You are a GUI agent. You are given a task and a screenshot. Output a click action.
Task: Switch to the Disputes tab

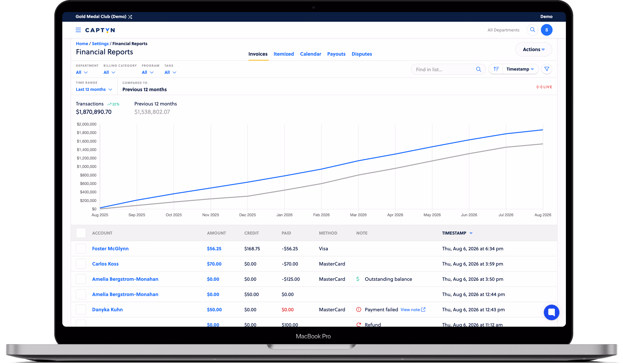click(362, 54)
